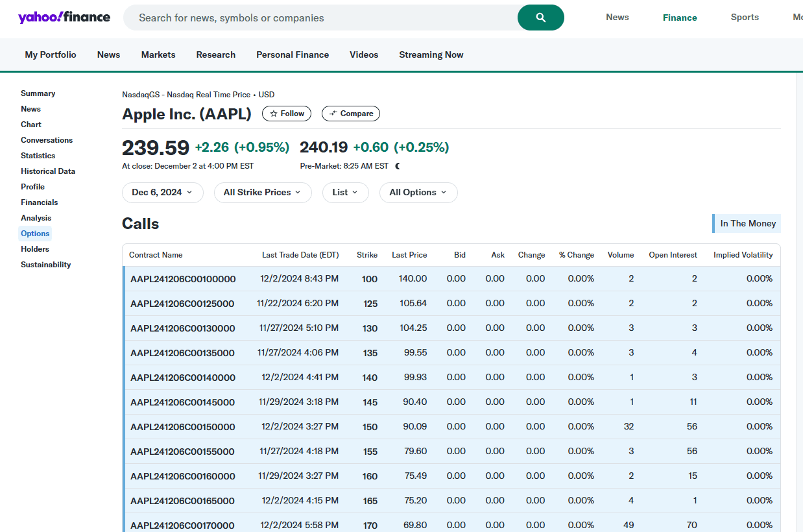Go to Summary in the sidebar
The image size is (803, 532).
[38, 93]
